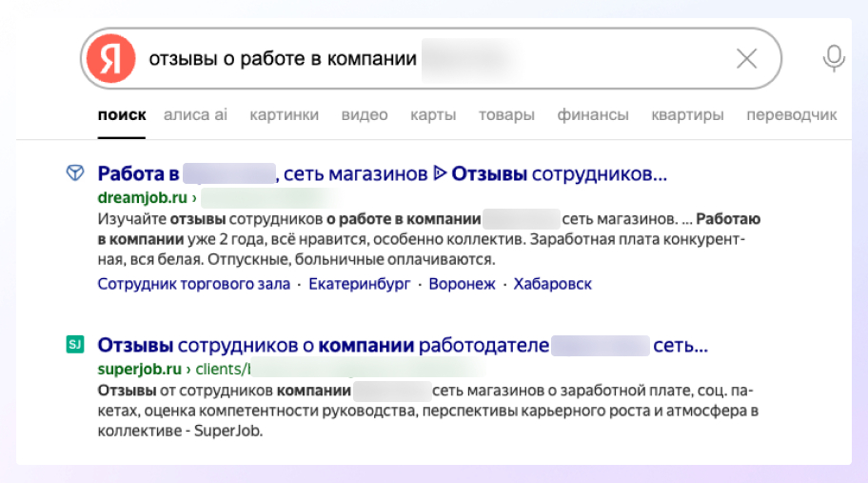
Task: Switch to the "видео" tab
Action: coord(365,115)
